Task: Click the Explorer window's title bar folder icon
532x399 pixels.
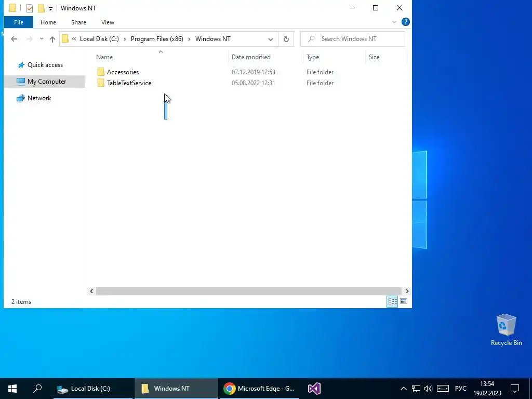Action: pos(12,8)
